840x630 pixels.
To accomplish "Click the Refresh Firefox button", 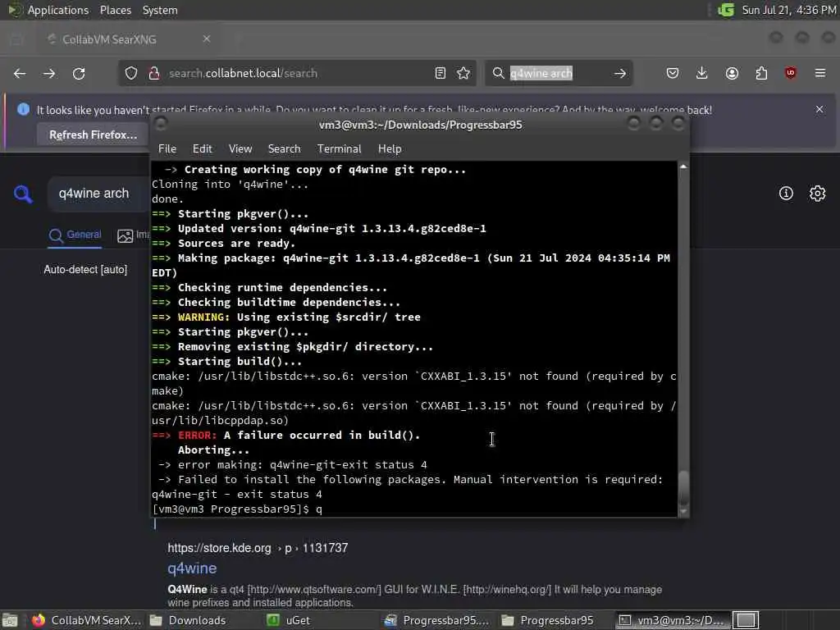I will (94, 135).
